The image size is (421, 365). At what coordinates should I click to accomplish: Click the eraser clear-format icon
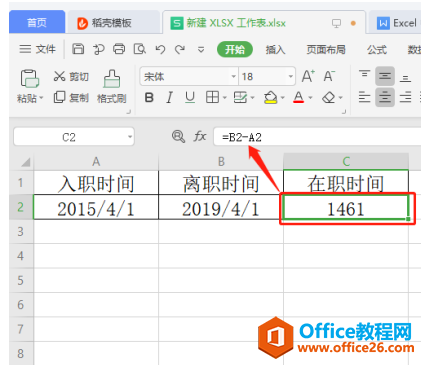tap(329, 98)
